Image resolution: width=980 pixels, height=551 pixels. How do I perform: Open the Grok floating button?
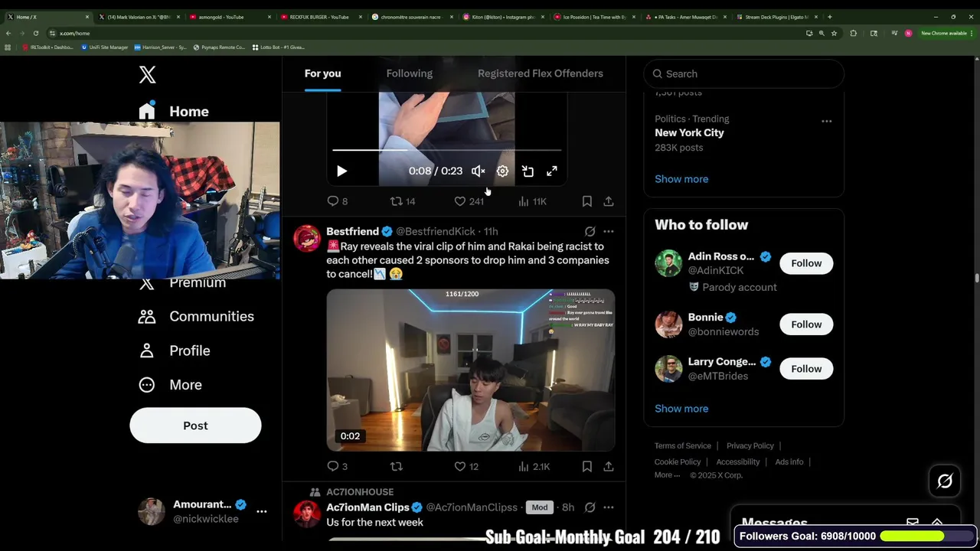[945, 481]
